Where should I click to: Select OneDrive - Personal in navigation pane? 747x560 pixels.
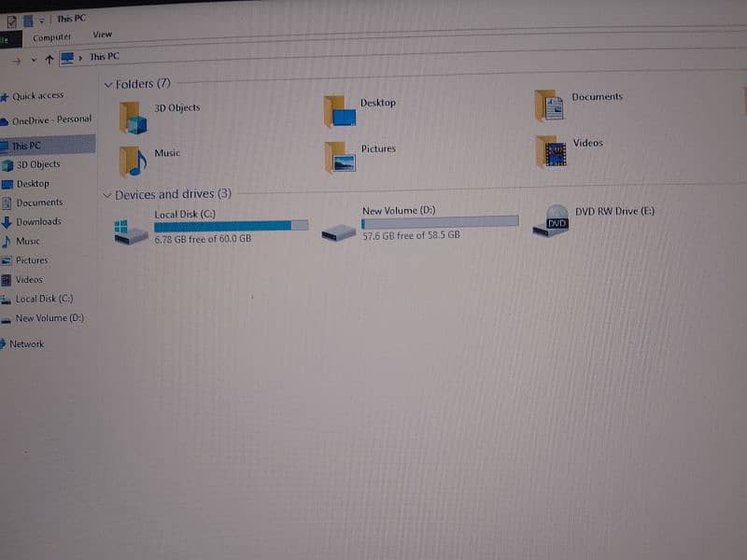coord(51,120)
